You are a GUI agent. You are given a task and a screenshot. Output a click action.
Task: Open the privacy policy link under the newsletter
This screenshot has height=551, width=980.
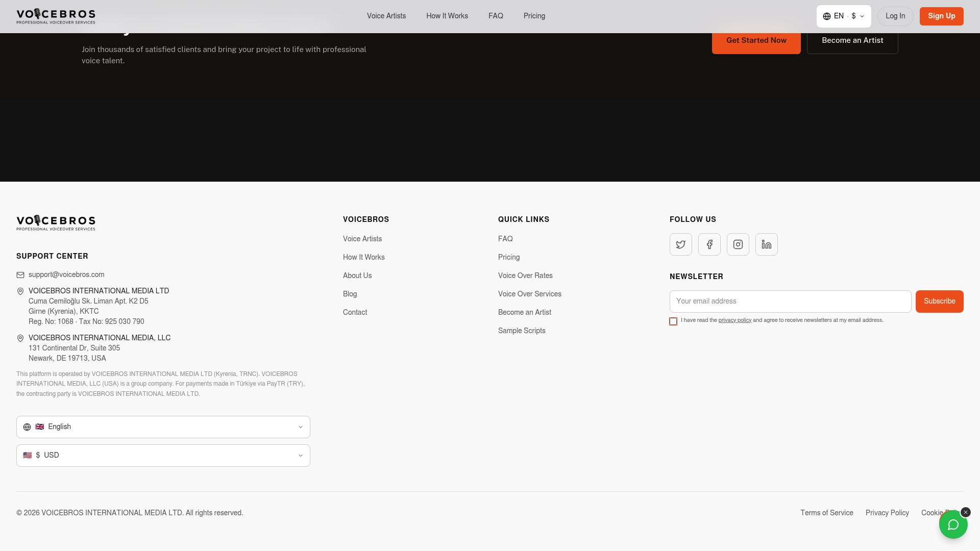coord(735,320)
